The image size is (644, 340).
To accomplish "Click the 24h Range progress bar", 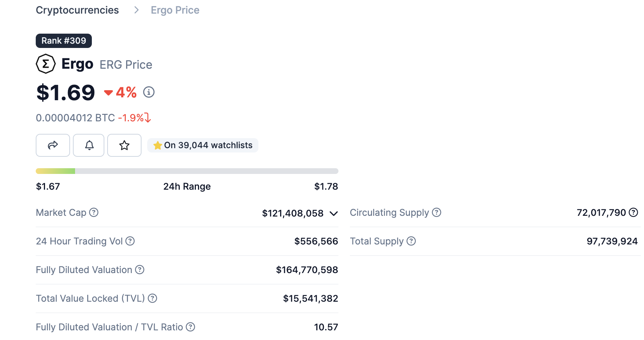I will (187, 171).
